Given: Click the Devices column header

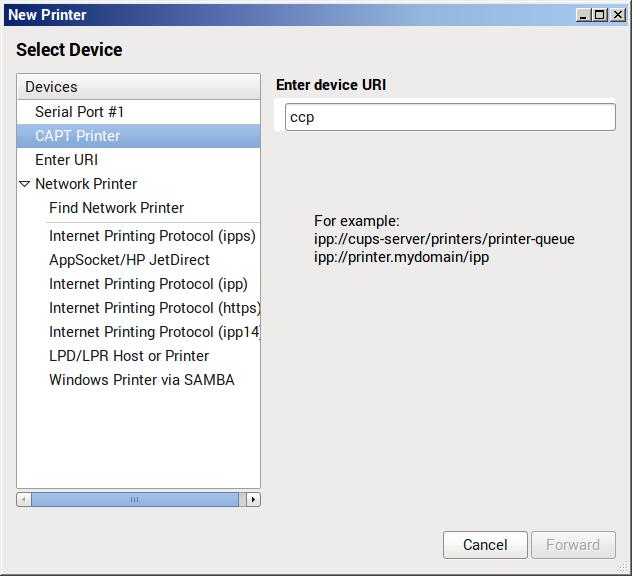Looking at the screenshot, I should click(x=138, y=87).
